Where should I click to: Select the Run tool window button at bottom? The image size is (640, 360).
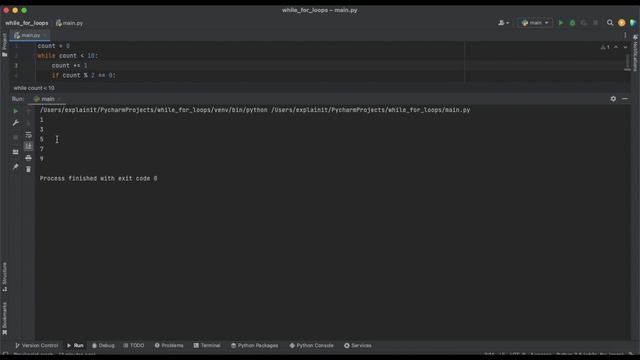tap(75, 345)
